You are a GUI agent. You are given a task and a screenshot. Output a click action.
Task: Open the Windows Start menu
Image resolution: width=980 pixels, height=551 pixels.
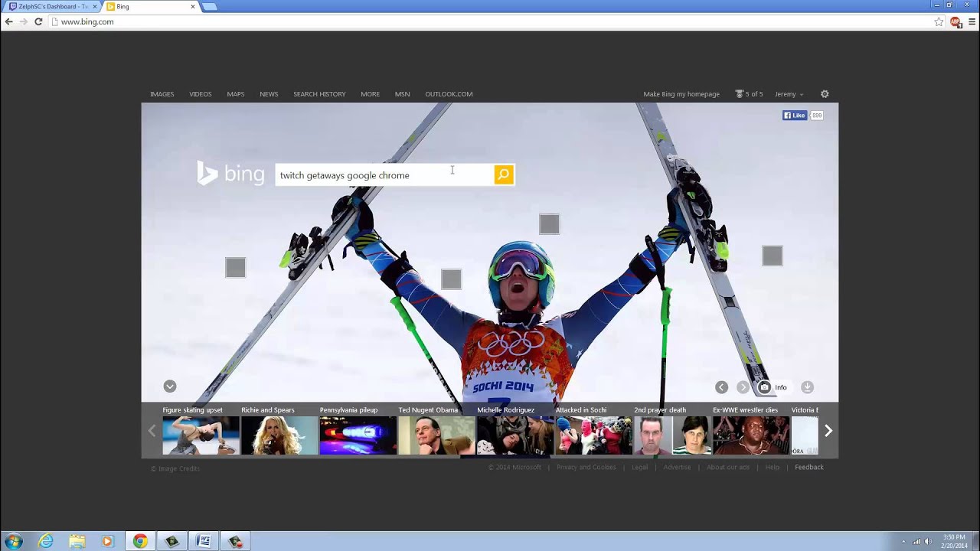tap(13, 541)
